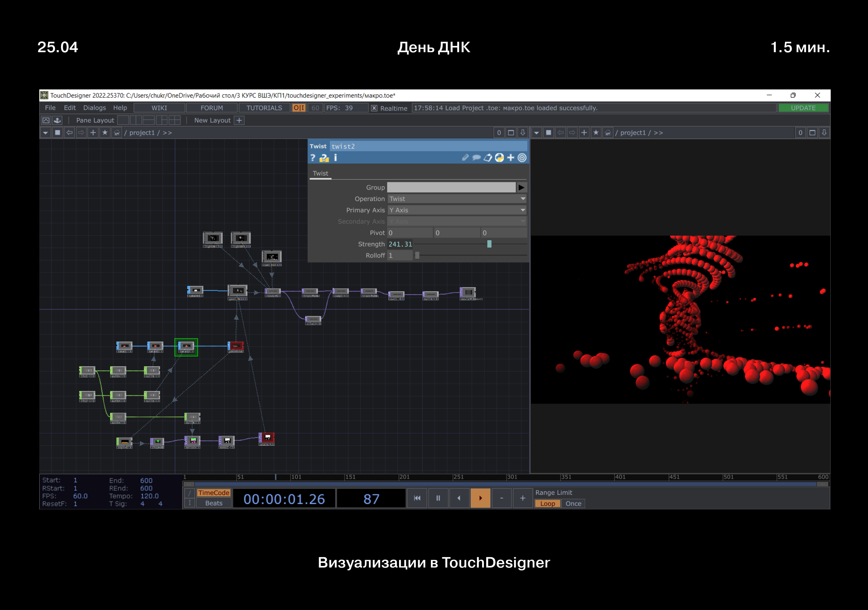The image size is (868, 610).
Task: Click the add pane plus icon beside New Layout
Action: coord(239,120)
